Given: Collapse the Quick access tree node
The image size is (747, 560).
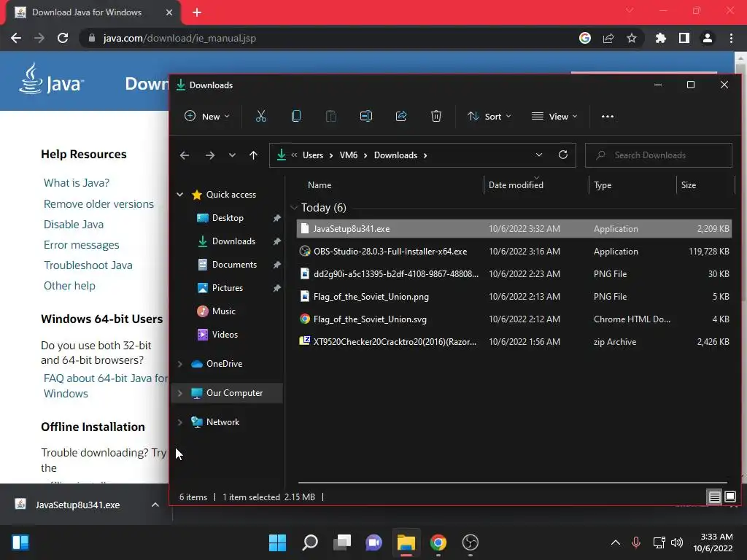Looking at the screenshot, I should pos(180,194).
